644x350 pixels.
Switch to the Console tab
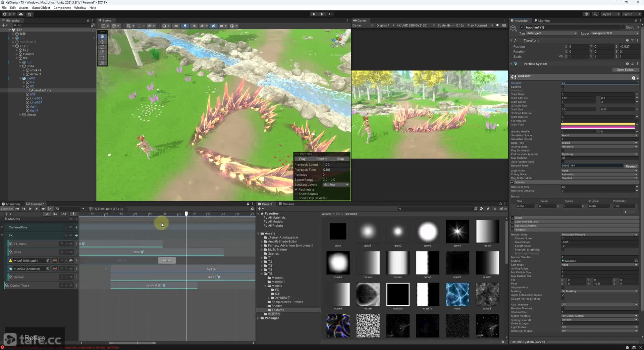tap(286, 204)
